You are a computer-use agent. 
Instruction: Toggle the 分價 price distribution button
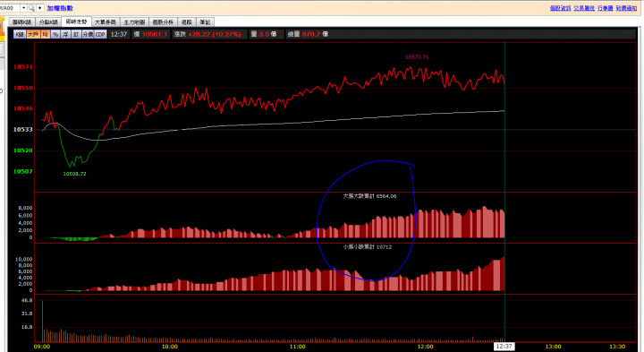[x=88, y=35]
